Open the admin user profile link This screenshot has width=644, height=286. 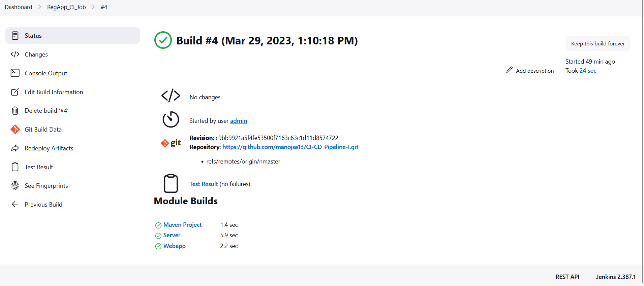(x=238, y=120)
